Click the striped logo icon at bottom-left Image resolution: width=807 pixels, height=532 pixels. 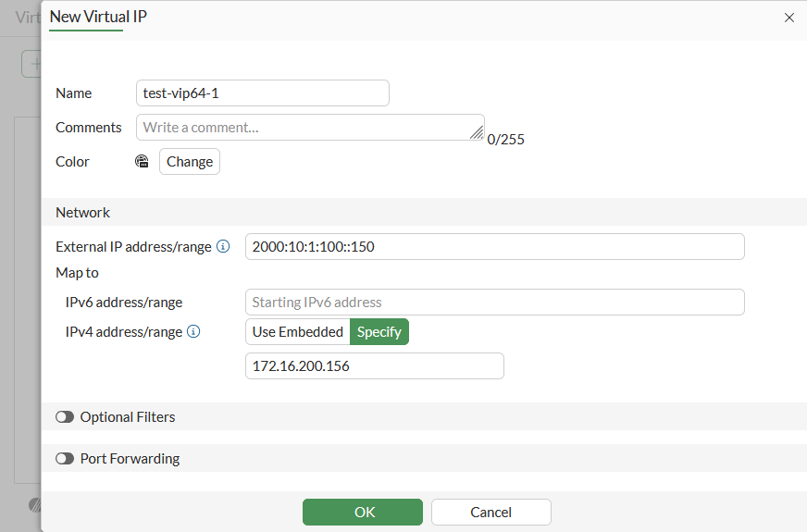(x=34, y=505)
